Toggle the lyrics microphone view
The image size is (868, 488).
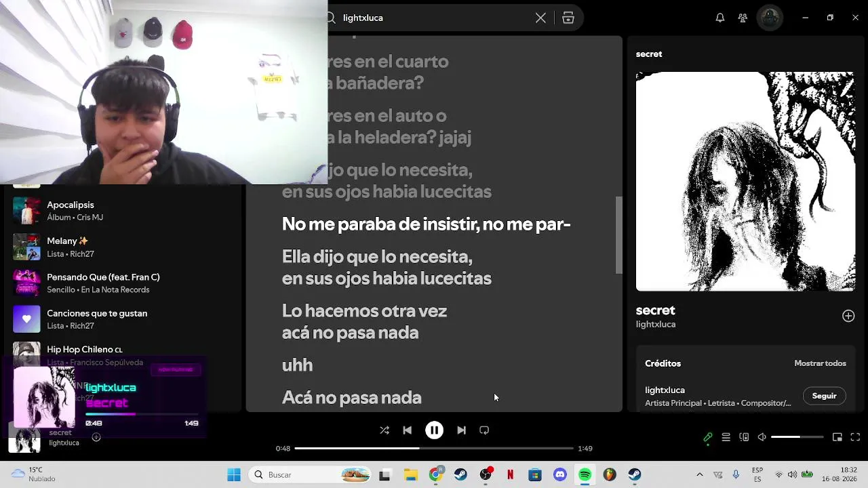pyautogui.click(x=707, y=437)
